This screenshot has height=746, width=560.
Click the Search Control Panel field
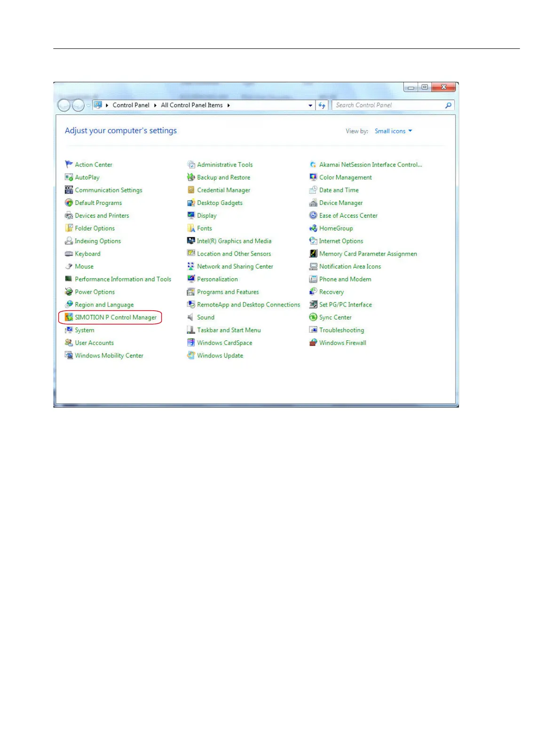388,105
